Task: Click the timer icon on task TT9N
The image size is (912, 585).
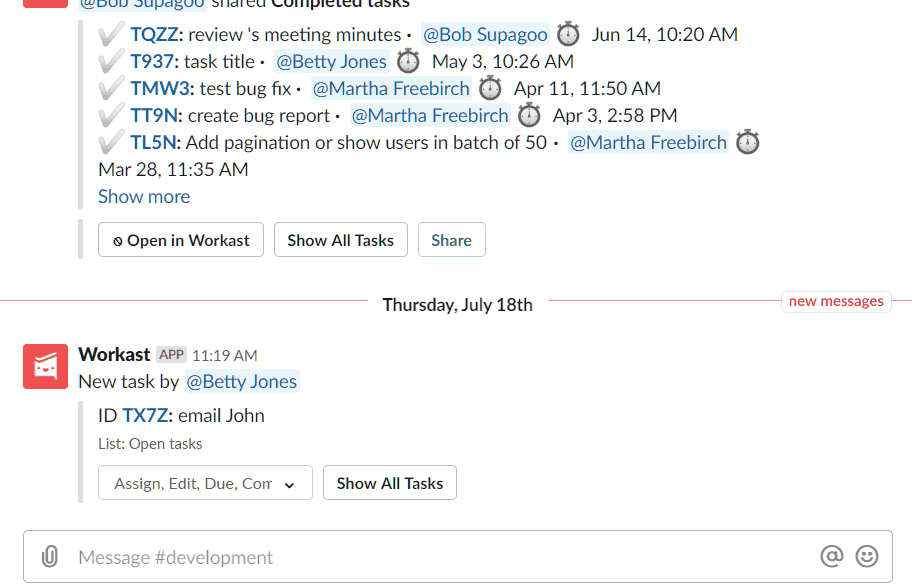Action: tap(529, 115)
